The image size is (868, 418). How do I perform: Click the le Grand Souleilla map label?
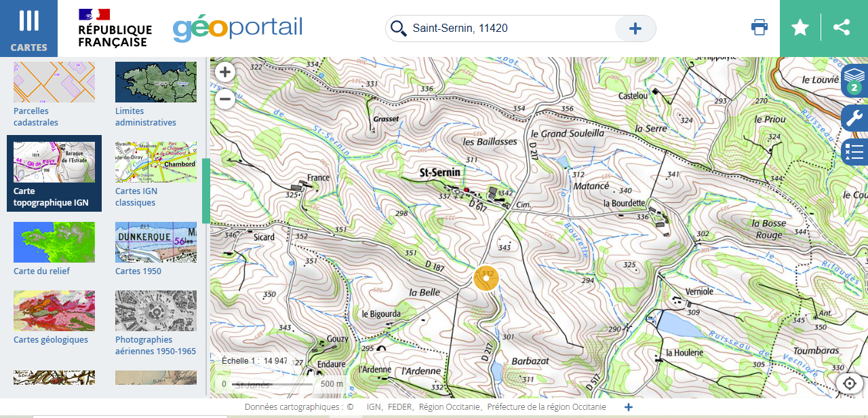click(x=568, y=133)
